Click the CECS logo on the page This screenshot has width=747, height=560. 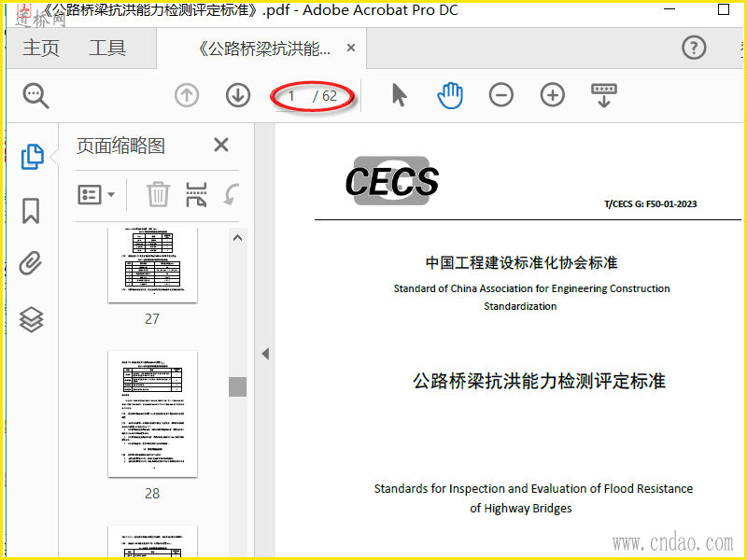pos(391,181)
